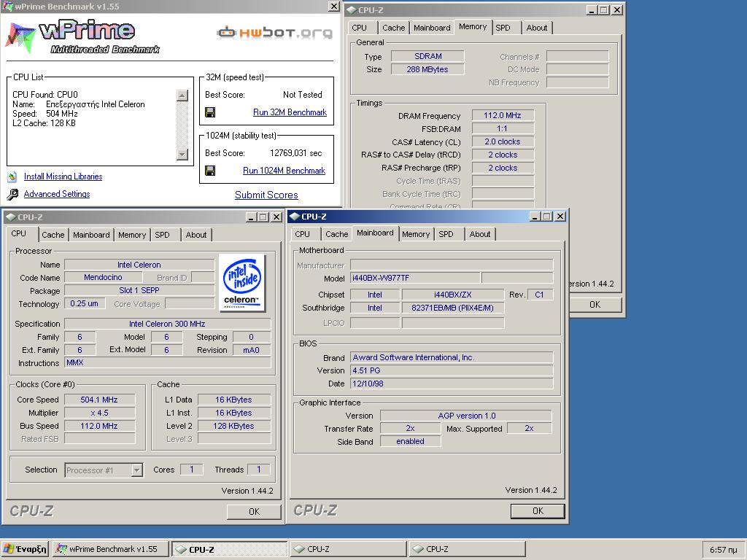Screen dimensions: 747x560
Task: Open Memory tab in CPU-Z CPU window
Action: [x=132, y=235]
